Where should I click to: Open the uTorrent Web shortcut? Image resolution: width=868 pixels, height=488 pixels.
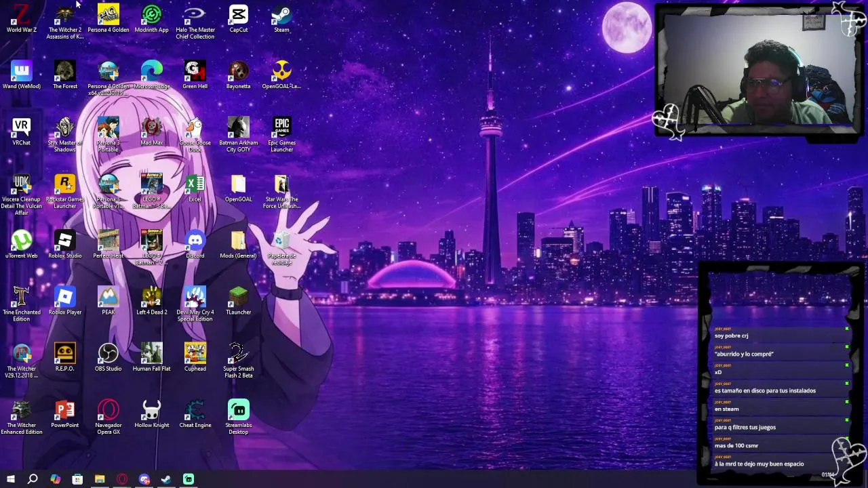(x=22, y=244)
